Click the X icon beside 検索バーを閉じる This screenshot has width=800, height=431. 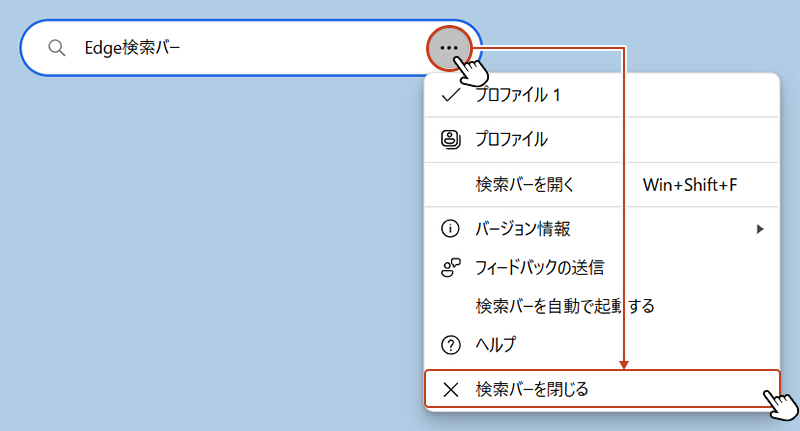[x=451, y=390]
